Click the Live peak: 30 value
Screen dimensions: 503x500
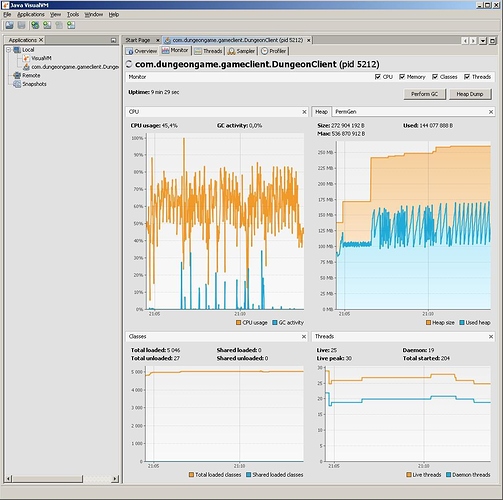(348, 358)
